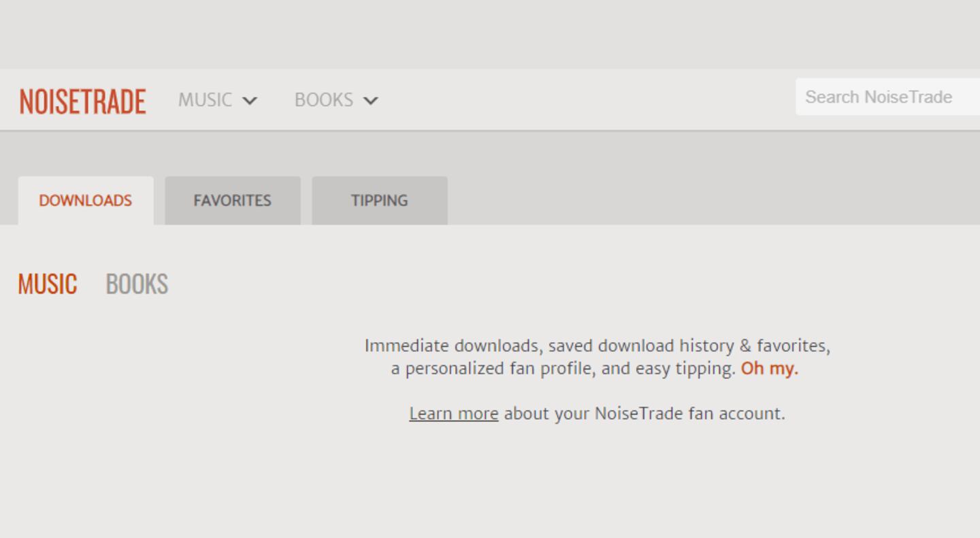
Task: Click the word "favorites," in the description
Action: [793, 346]
